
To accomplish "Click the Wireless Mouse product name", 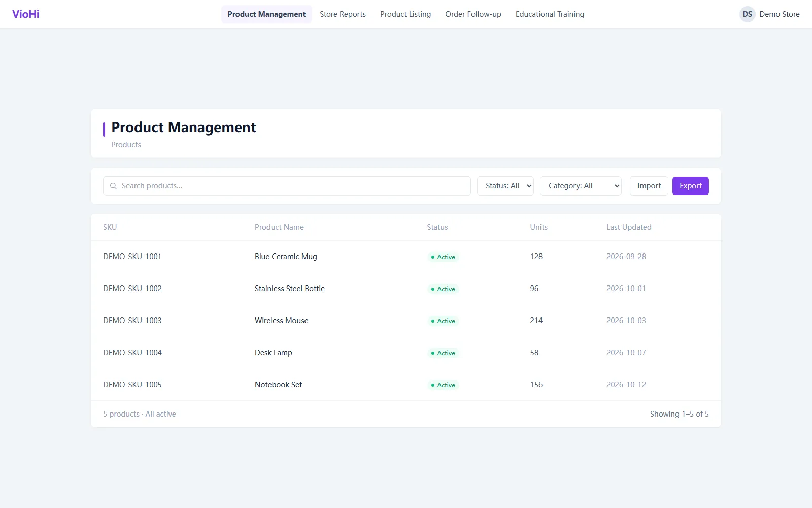I will pyautogui.click(x=282, y=321).
